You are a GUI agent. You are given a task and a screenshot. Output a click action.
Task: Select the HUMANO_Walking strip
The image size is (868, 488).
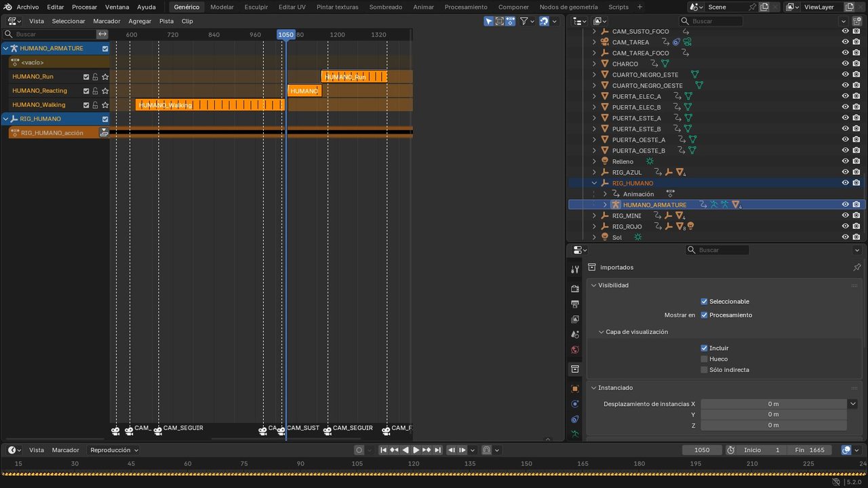tap(210, 105)
